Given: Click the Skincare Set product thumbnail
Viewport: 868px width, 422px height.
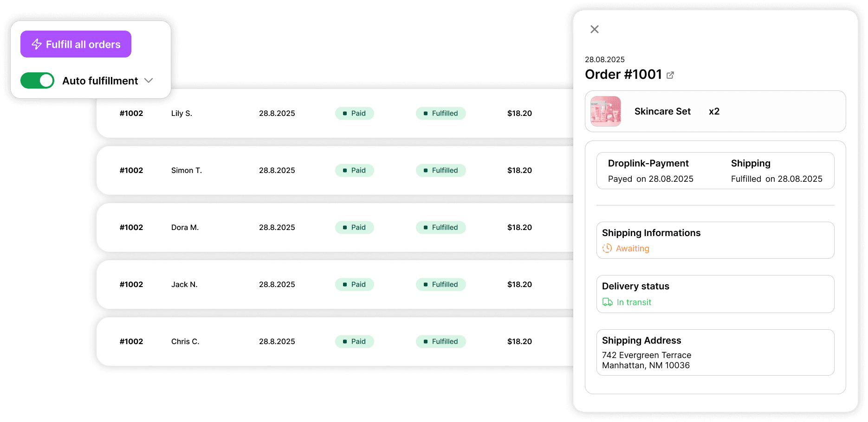Looking at the screenshot, I should [x=605, y=111].
